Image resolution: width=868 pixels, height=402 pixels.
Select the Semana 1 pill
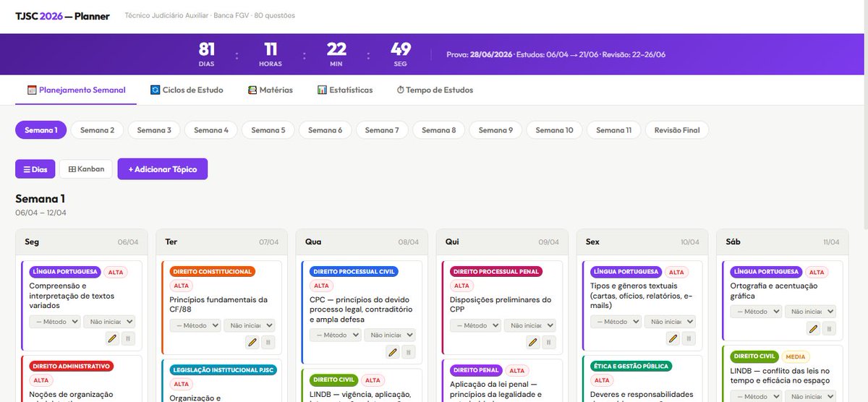point(41,130)
